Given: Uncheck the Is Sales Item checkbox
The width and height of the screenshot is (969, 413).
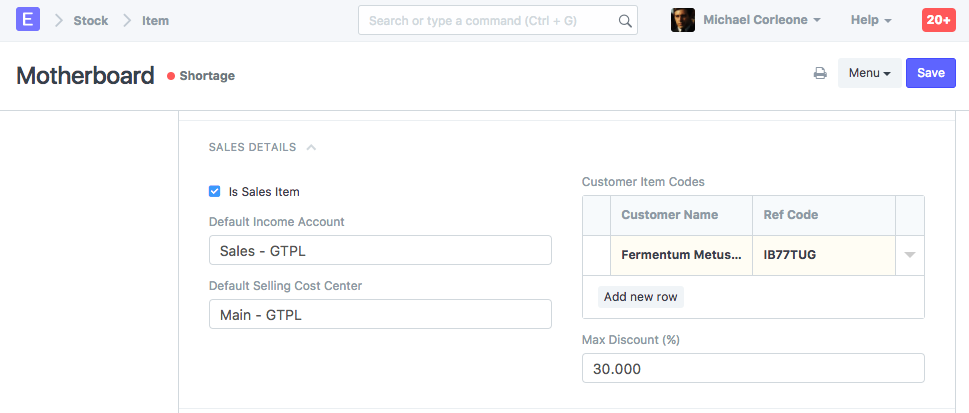Looking at the screenshot, I should 215,191.
